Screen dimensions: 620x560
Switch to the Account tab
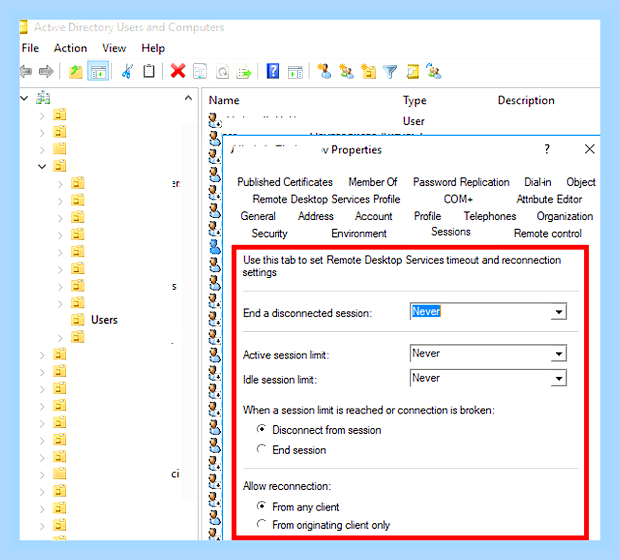[373, 216]
